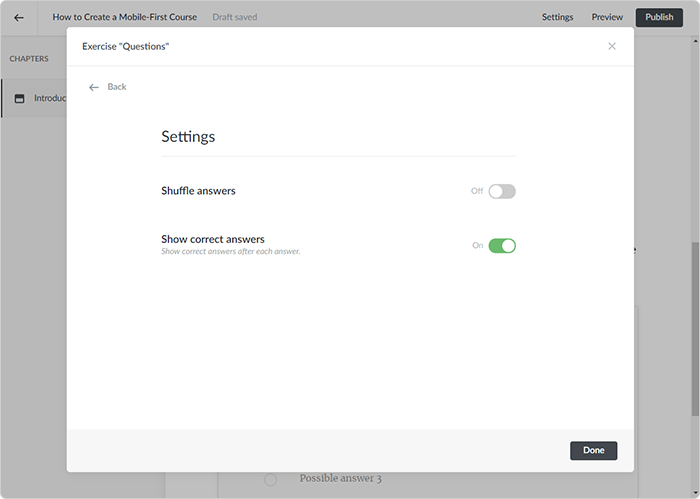Click the Done button
This screenshot has width=700, height=499.
[593, 450]
